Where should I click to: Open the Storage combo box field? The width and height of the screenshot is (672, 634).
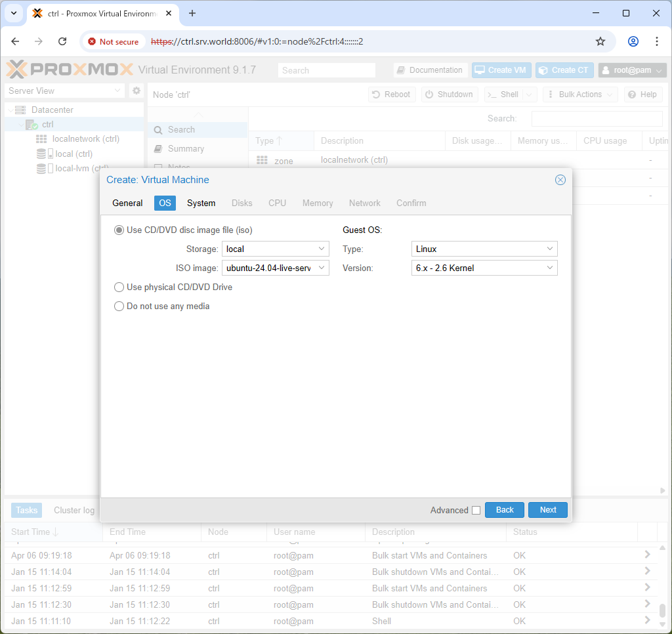(276, 249)
